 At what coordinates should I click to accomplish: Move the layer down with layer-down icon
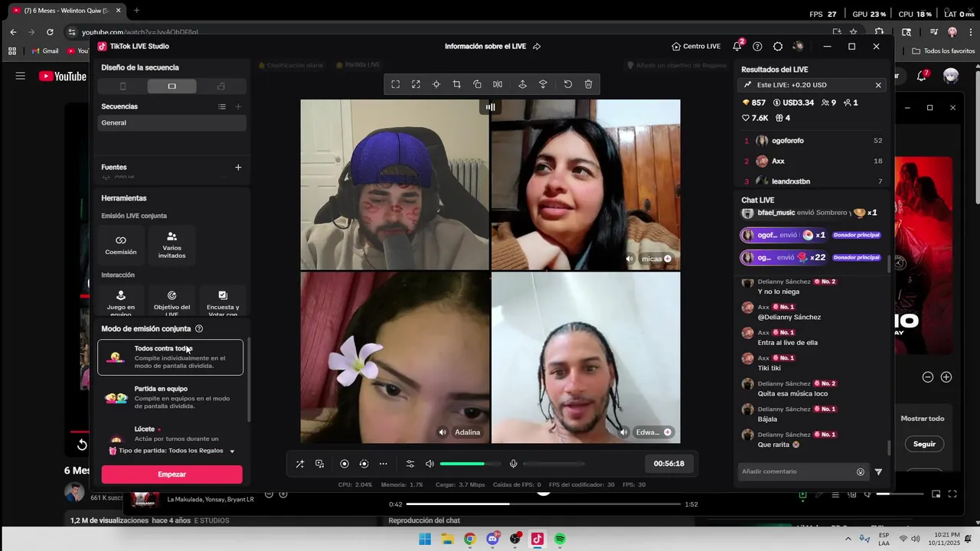(x=543, y=84)
